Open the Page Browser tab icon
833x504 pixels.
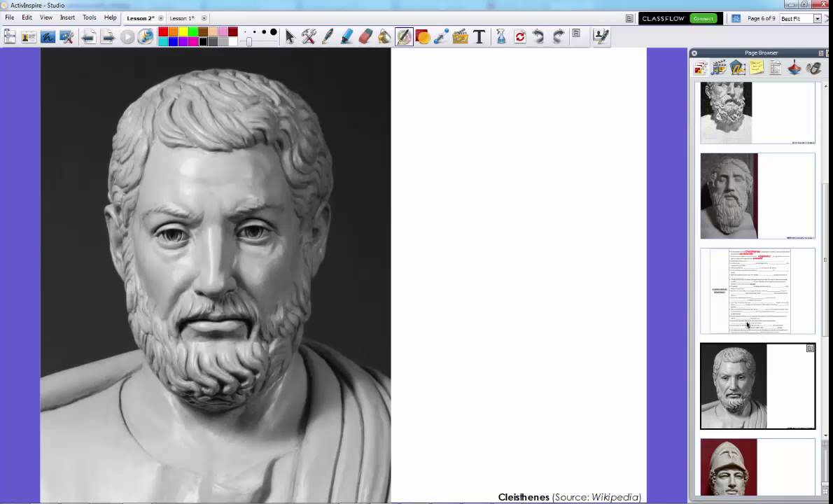tap(701, 68)
